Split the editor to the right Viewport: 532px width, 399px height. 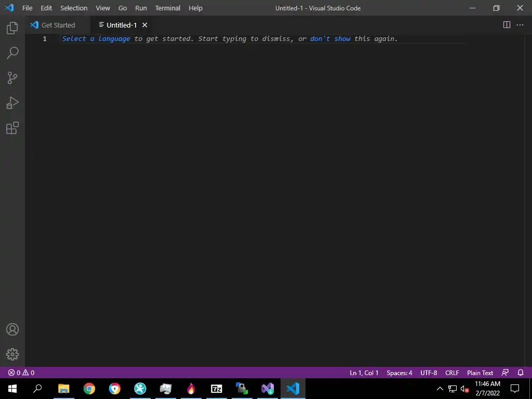point(507,25)
